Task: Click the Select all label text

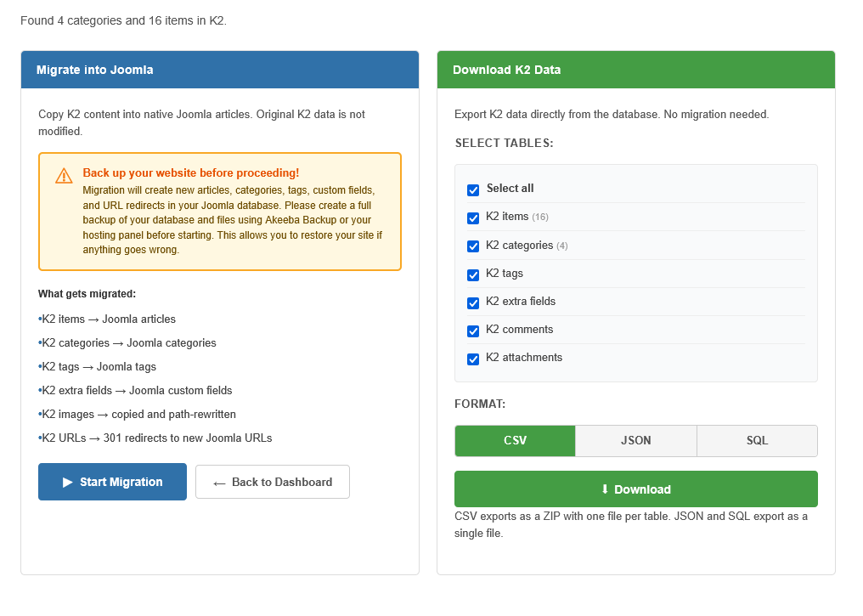Action: pyautogui.click(x=510, y=189)
